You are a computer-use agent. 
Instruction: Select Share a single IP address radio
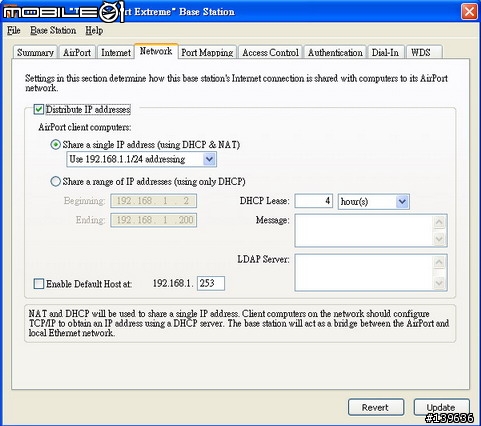click(55, 145)
